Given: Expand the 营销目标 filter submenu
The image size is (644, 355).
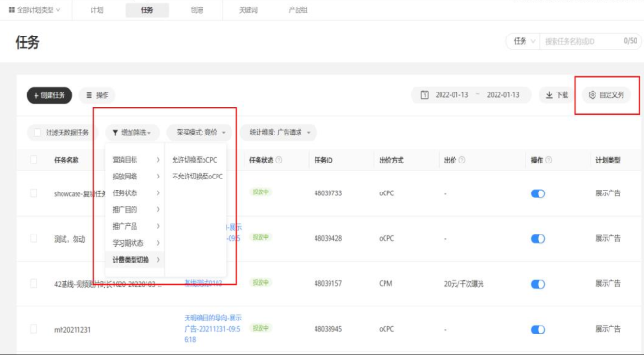Looking at the screenshot, I should click(x=135, y=160).
